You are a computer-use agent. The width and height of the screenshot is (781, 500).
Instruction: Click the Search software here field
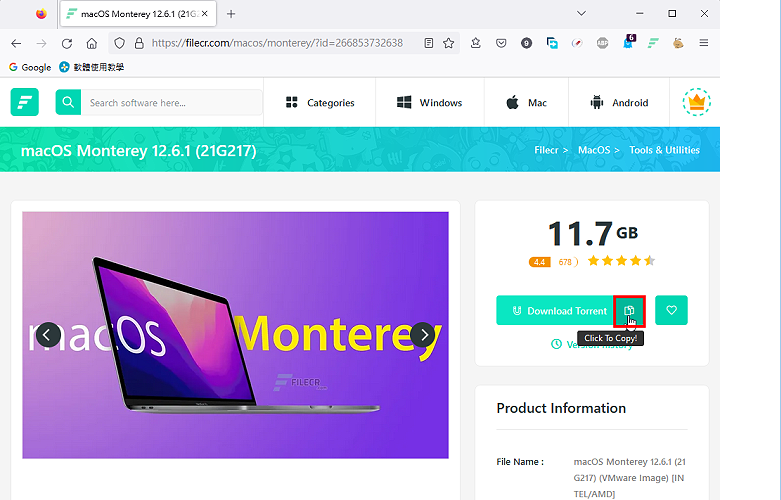172,103
